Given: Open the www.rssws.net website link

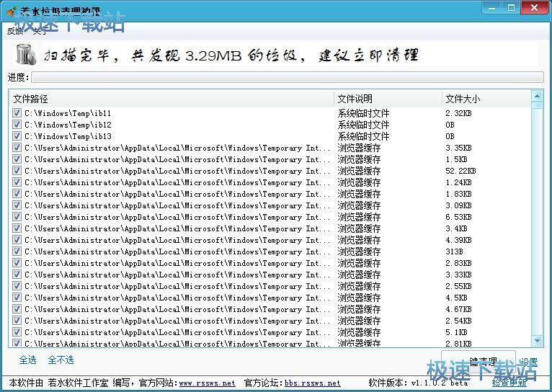Looking at the screenshot, I should tap(207, 383).
